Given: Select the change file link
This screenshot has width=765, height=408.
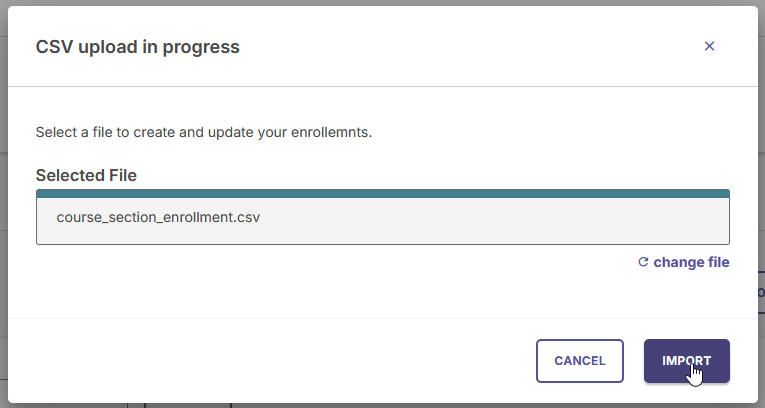Looking at the screenshot, I should pyautogui.click(x=691, y=262).
